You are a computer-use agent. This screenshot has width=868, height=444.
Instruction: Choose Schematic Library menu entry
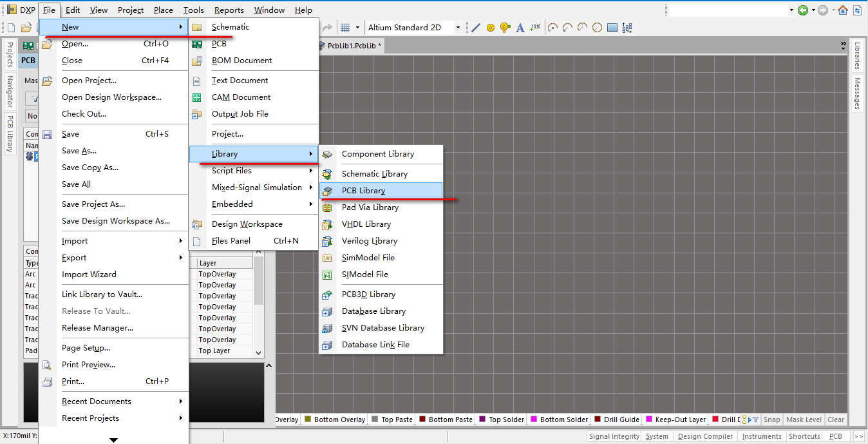[x=374, y=174]
